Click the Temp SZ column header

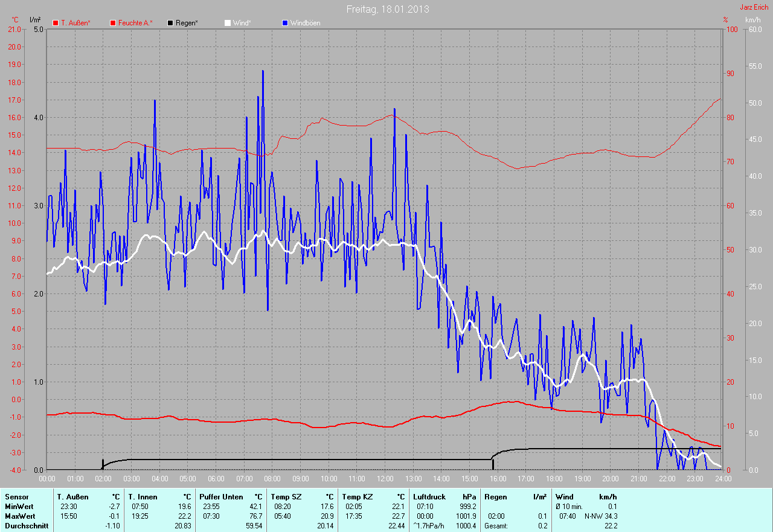(x=287, y=497)
